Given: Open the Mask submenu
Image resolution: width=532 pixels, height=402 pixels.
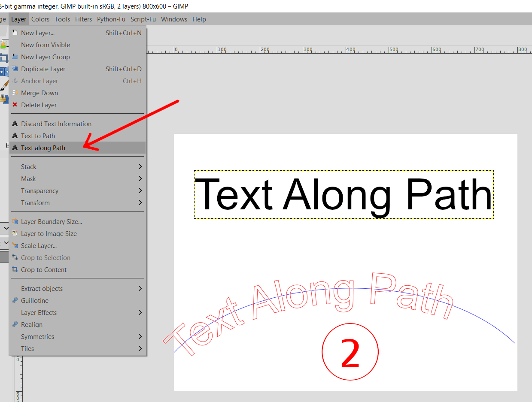Looking at the screenshot, I should coord(78,179).
